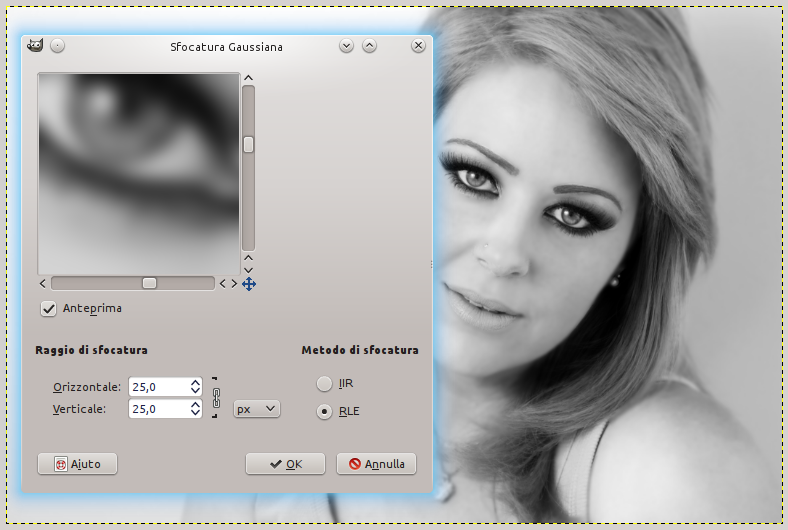
Task: Click the GIMP Wilber icon in title bar
Action: 35,46
